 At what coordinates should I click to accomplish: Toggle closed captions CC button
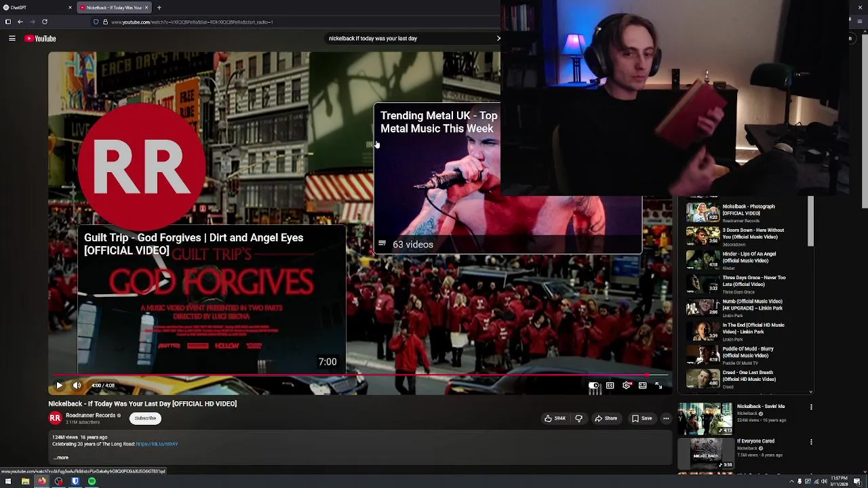[610, 385]
